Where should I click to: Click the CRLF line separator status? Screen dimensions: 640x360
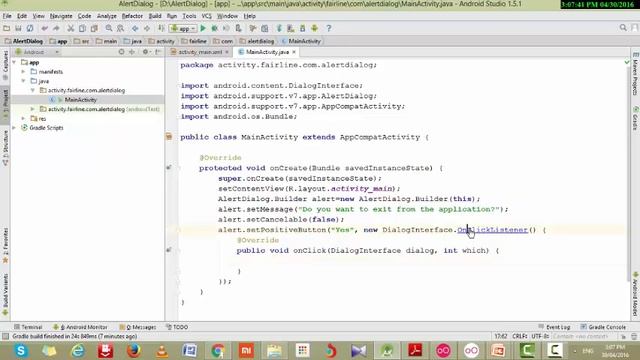coord(520,336)
